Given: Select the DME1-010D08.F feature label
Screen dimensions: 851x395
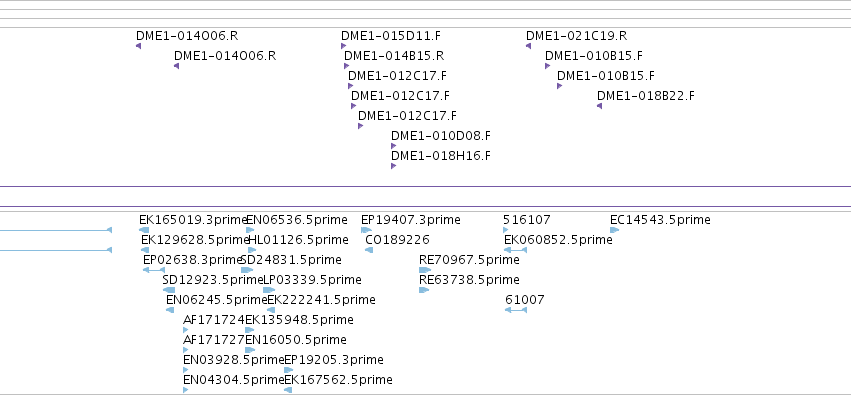Looking at the screenshot, I should pyautogui.click(x=441, y=136).
